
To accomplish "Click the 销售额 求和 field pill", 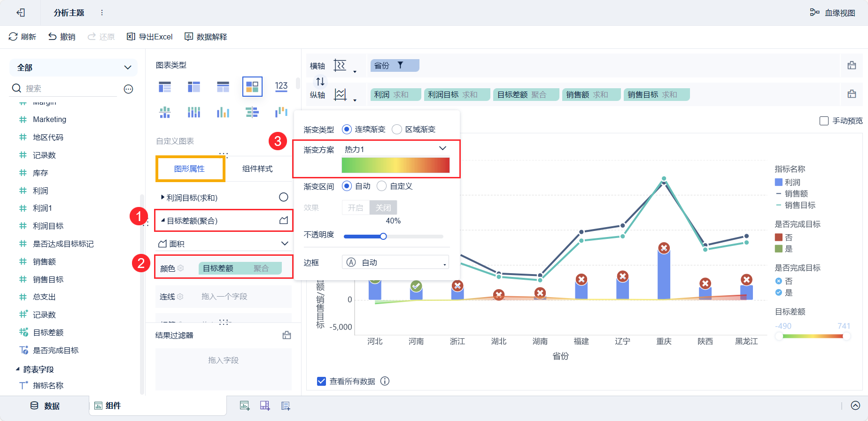I will 591,95.
